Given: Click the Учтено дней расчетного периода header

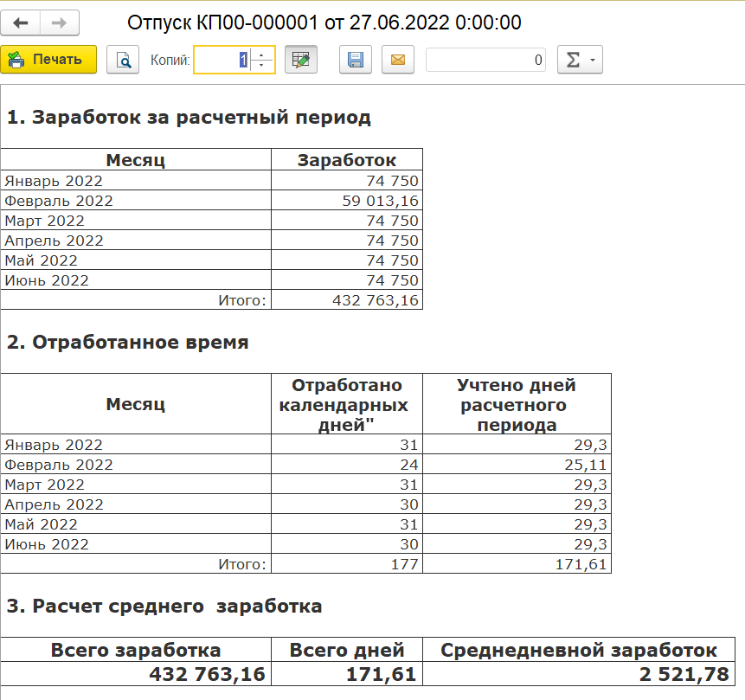Looking at the screenshot, I should coord(517,404).
